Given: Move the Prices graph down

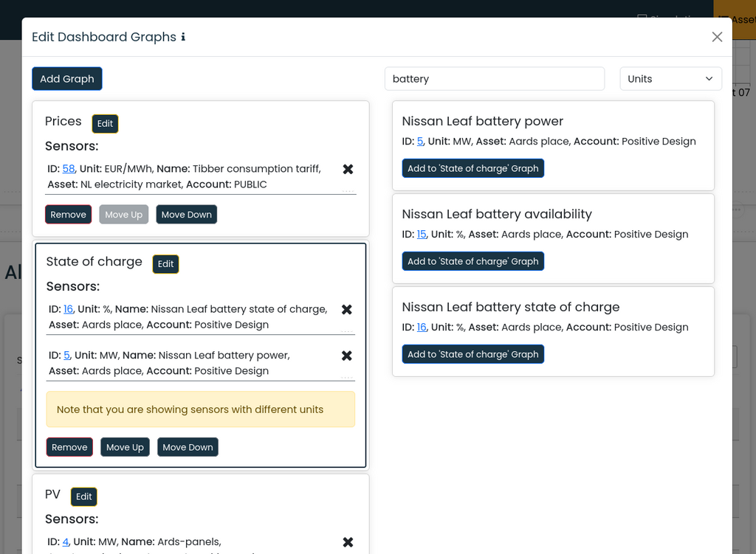Looking at the screenshot, I should 186,214.
